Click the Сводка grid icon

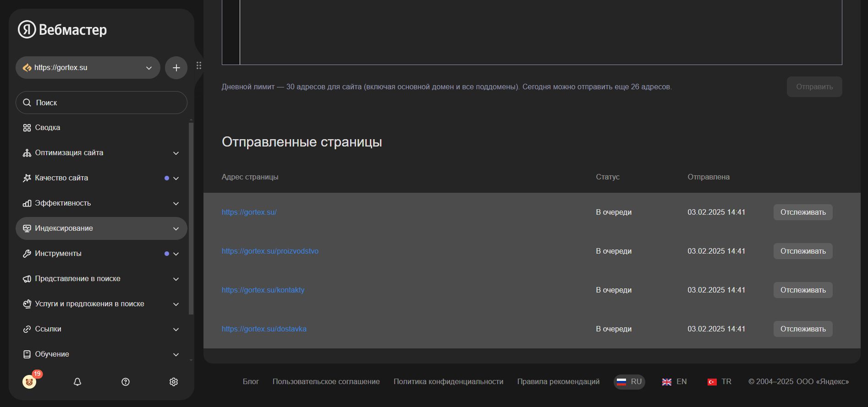coord(27,128)
